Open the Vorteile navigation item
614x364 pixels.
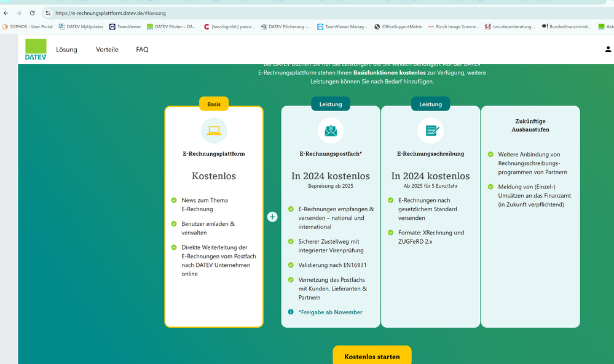click(x=107, y=49)
